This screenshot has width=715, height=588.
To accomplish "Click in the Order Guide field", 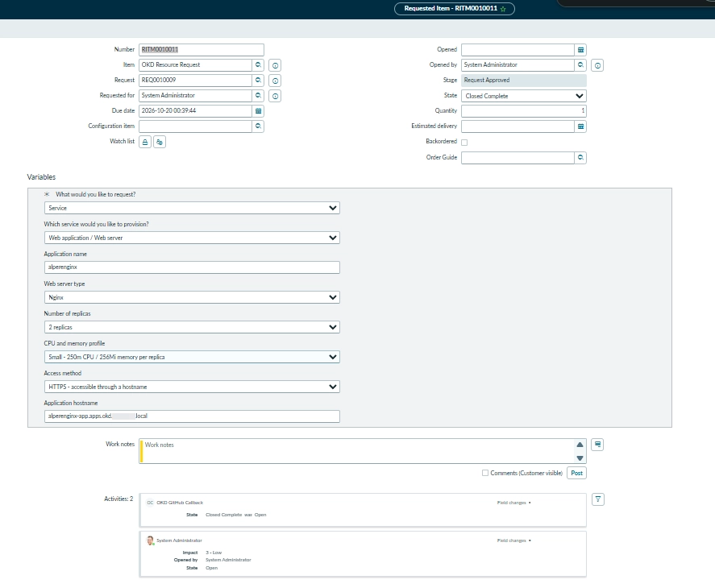I will [518, 158].
